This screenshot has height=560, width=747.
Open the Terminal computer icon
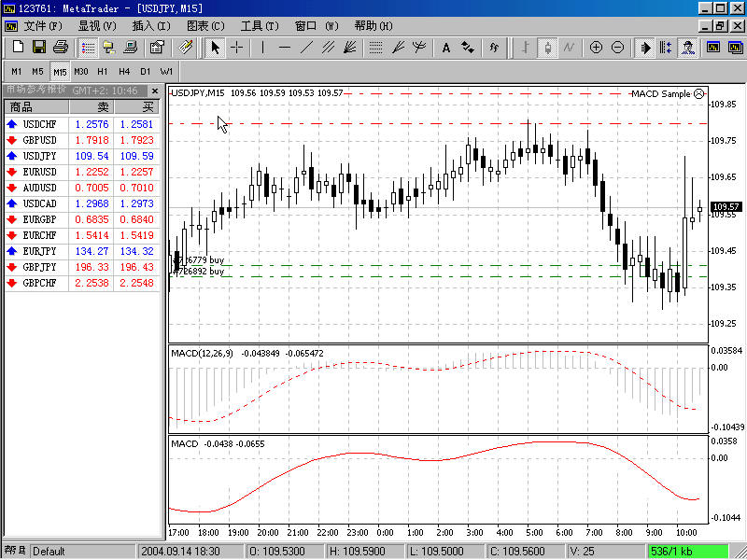pyautogui.click(x=130, y=48)
